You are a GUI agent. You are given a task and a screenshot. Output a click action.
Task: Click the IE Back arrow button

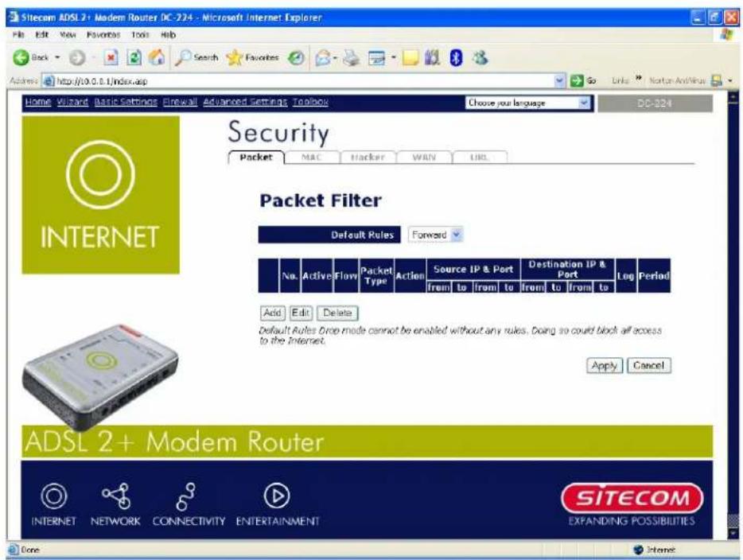point(21,58)
